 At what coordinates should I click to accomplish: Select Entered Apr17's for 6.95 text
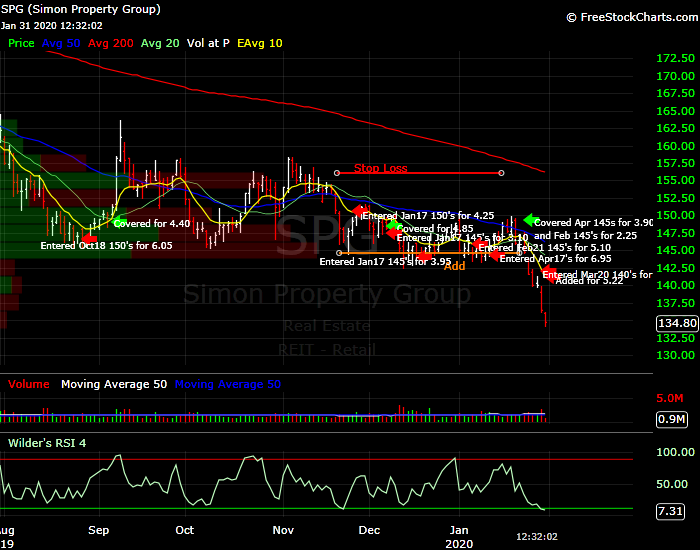[x=555, y=259]
